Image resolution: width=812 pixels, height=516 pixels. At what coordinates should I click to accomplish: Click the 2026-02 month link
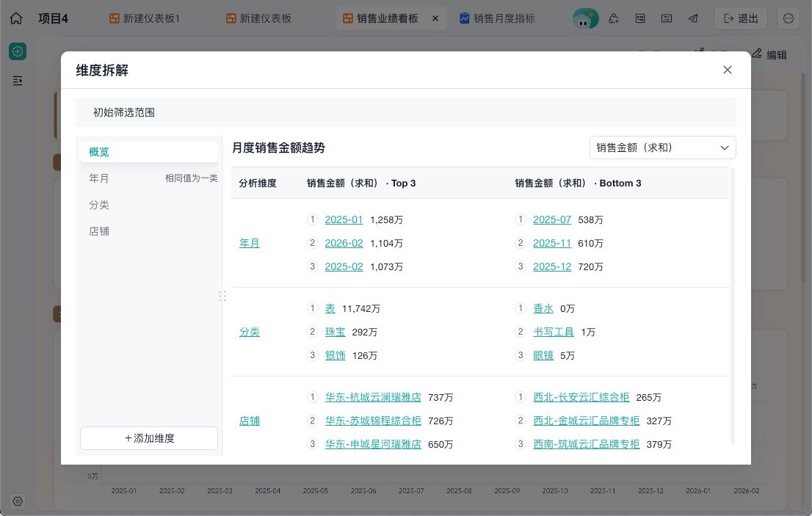pos(344,243)
